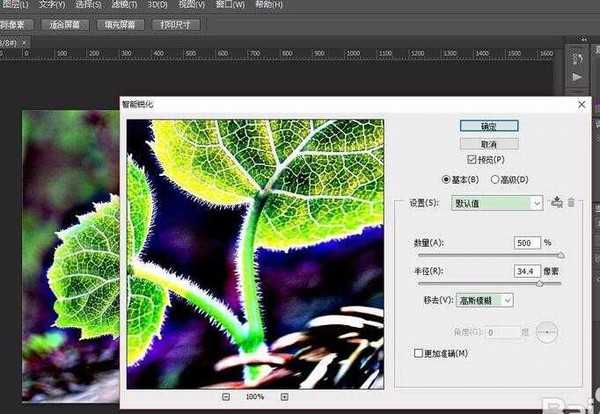Click the 打印尺寸 button in options bar
Screen dimensions: 600x414
point(174,24)
